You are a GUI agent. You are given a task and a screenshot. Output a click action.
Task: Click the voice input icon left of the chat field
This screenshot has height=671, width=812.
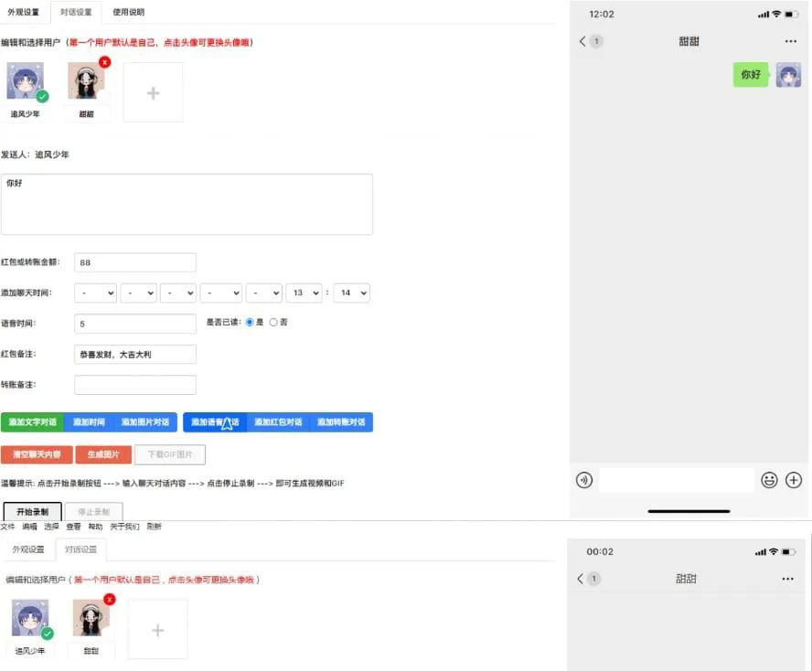[x=583, y=479]
